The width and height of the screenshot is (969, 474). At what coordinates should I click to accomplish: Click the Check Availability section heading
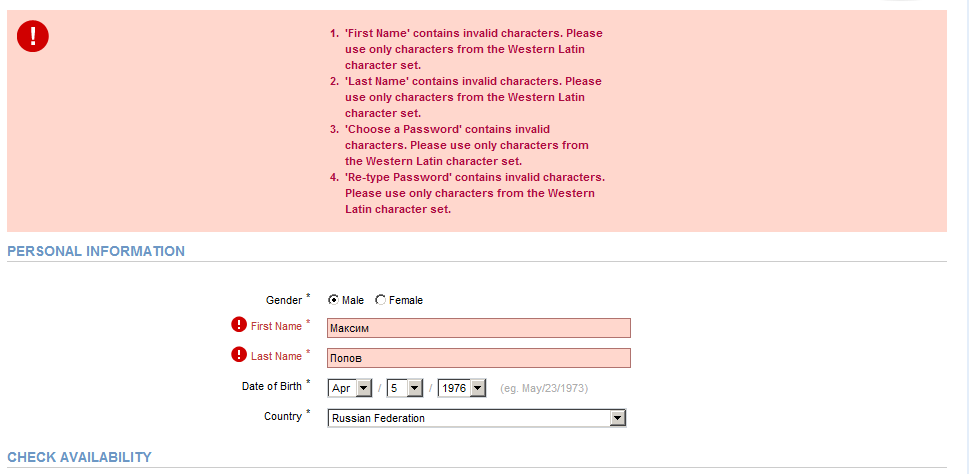click(x=79, y=457)
